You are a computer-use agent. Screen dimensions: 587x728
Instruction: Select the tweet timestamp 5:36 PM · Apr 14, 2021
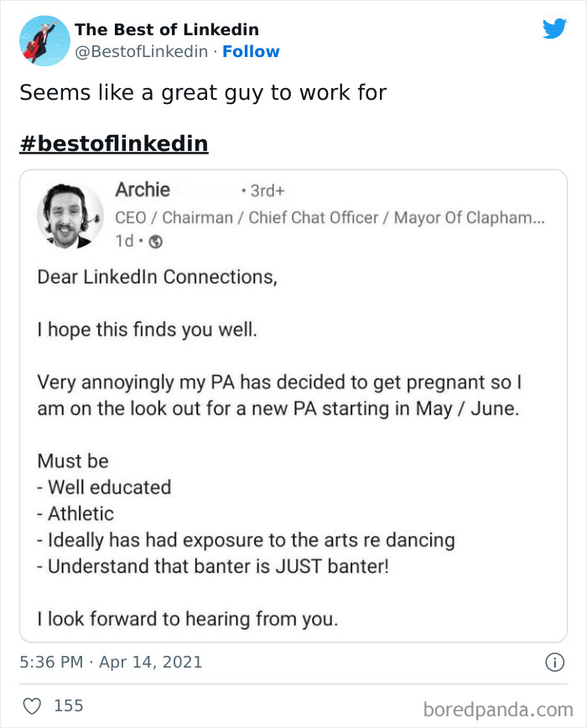tap(111, 662)
